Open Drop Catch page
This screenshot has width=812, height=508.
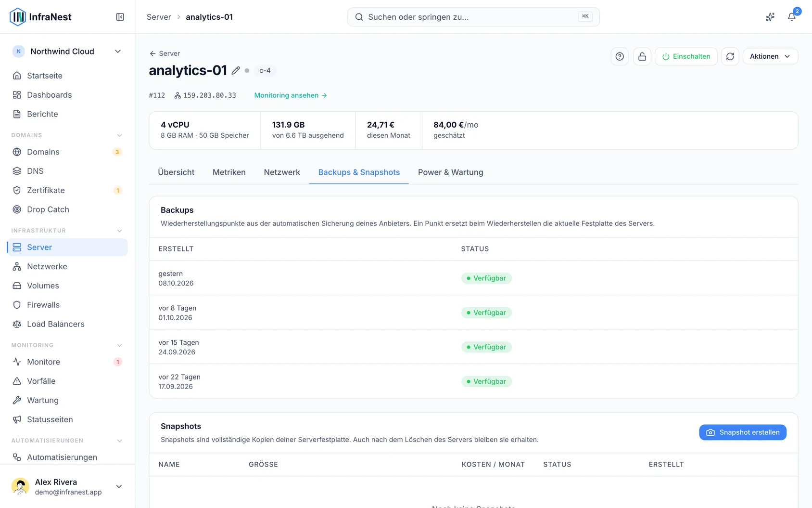[x=67, y=209]
